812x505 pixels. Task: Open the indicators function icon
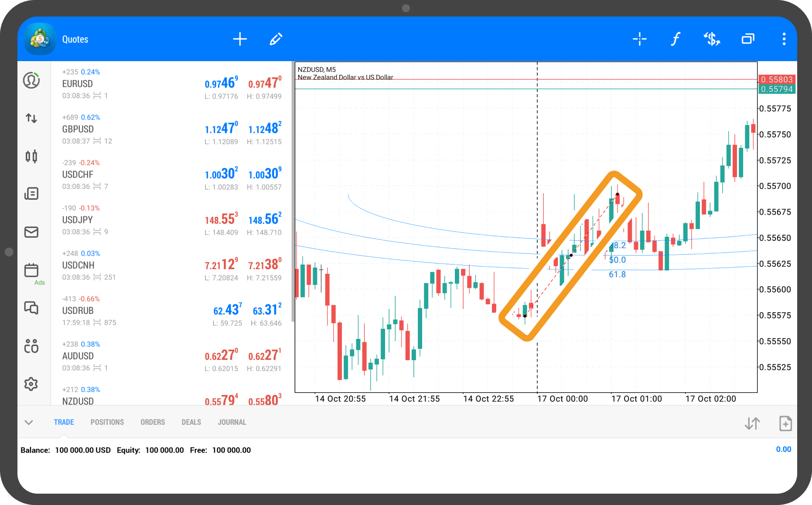(675, 39)
